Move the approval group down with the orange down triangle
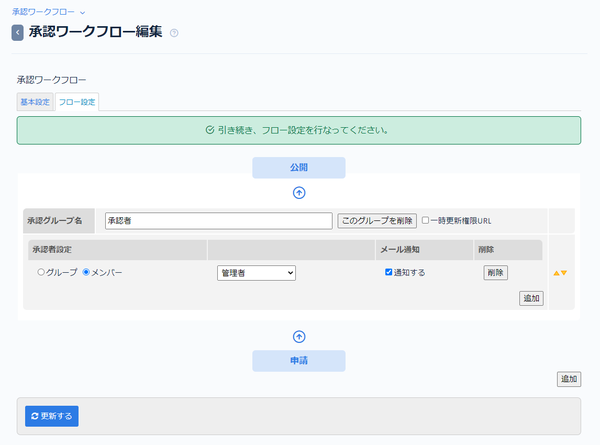Image resolution: width=600 pixels, height=445 pixels. coord(564,273)
